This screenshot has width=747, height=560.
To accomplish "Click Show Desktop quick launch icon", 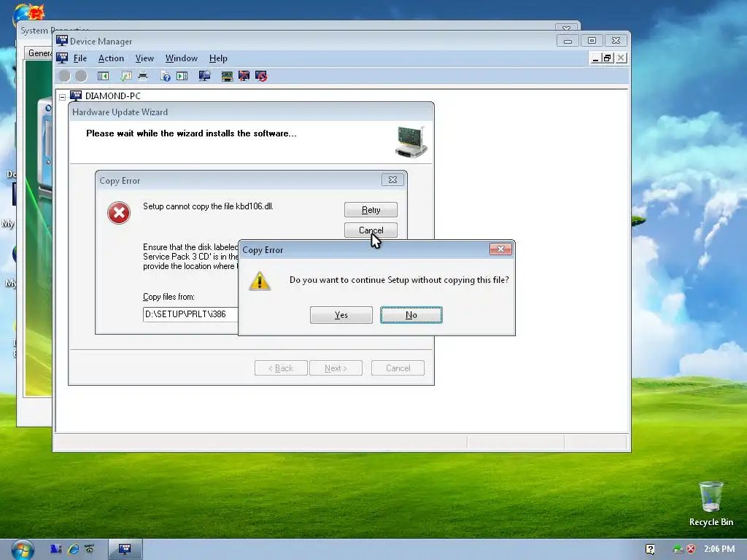I will (55, 549).
